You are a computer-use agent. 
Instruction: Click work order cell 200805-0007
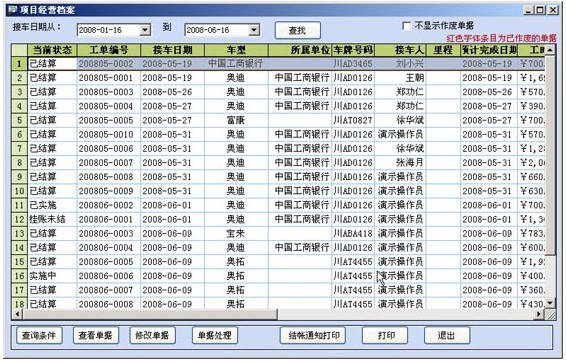(109, 162)
